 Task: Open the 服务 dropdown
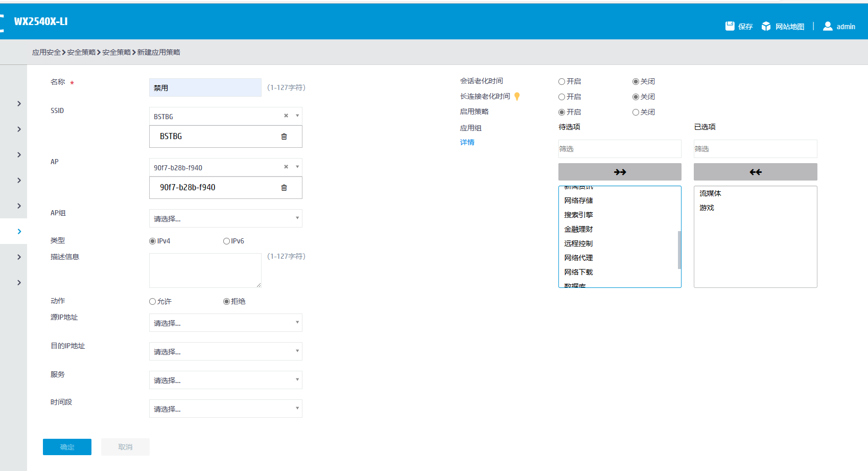(226, 380)
